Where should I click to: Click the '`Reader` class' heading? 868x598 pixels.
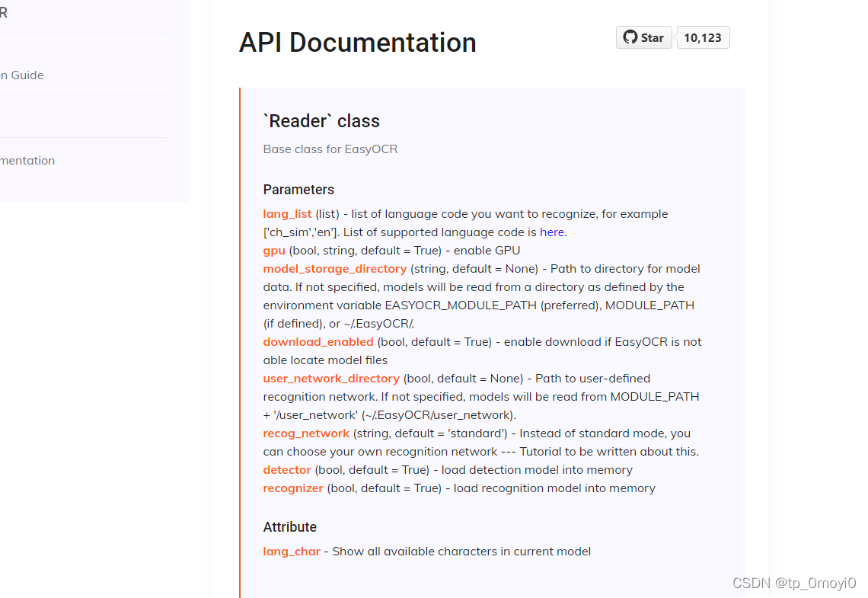321,120
